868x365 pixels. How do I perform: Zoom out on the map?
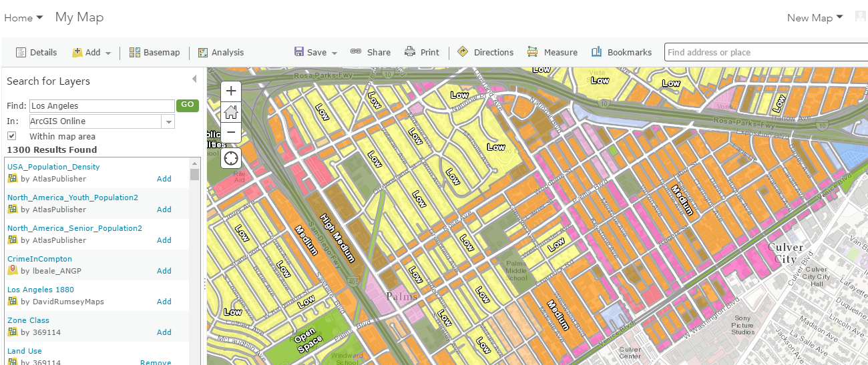pos(231,132)
